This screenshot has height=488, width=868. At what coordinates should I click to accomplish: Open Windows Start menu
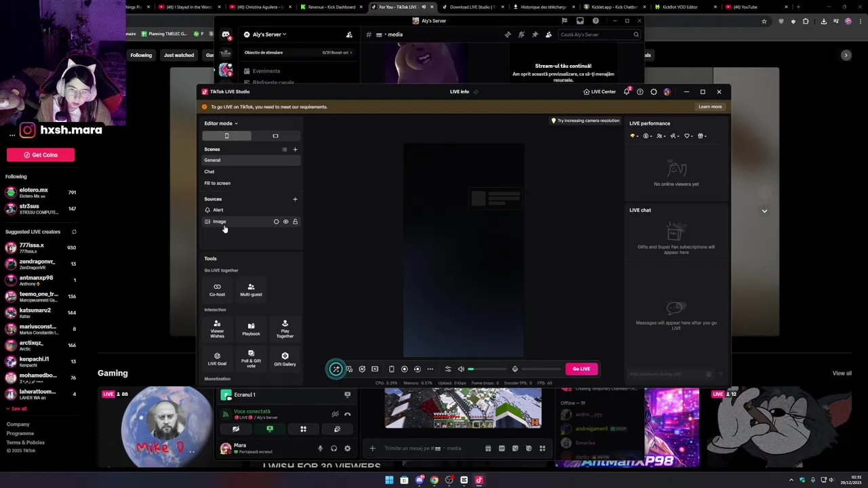(389, 480)
